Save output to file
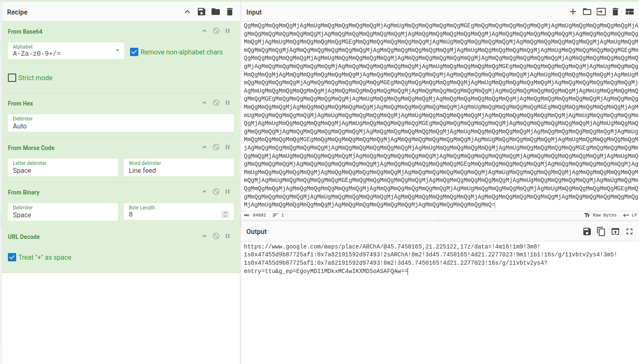 (x=587, y=231)
